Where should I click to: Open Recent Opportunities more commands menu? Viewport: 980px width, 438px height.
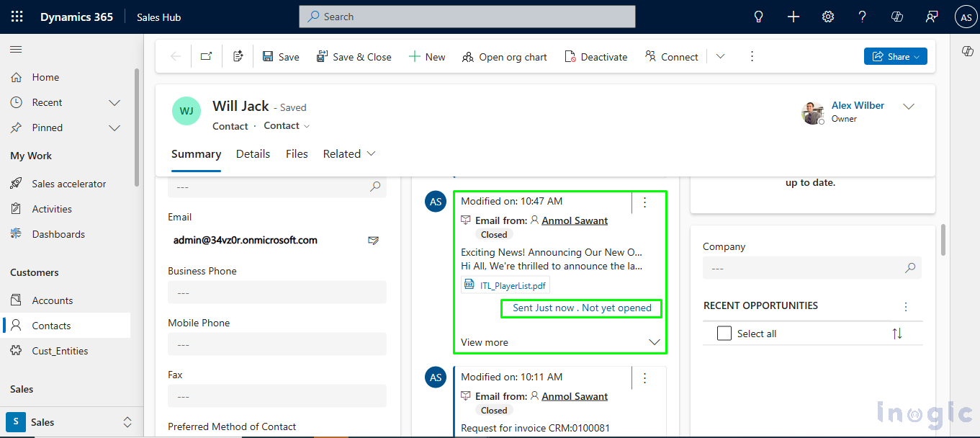tap(906, 307)
